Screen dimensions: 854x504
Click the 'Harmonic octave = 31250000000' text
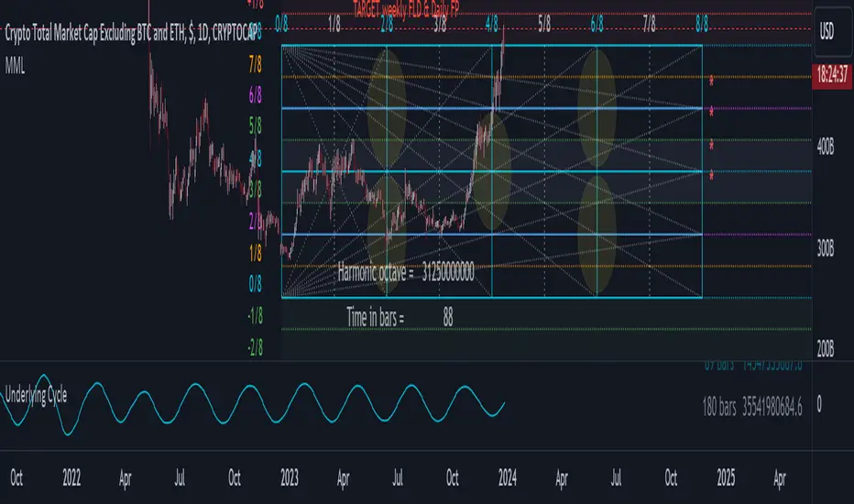pyautogui.click(x=406, y=271)
